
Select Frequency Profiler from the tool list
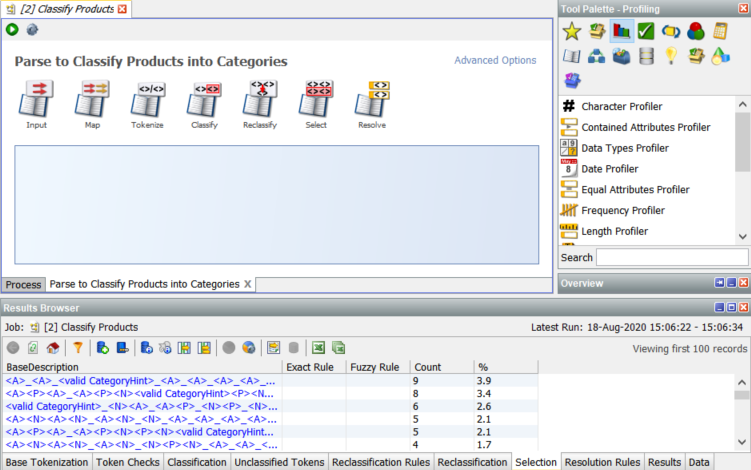coord(622,210)
